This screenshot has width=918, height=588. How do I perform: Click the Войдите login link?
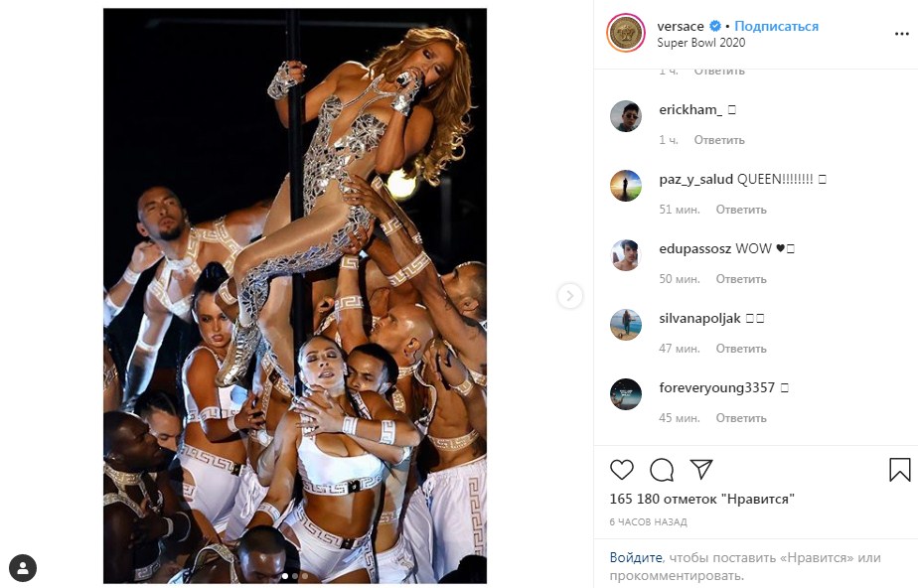point(636,558)
